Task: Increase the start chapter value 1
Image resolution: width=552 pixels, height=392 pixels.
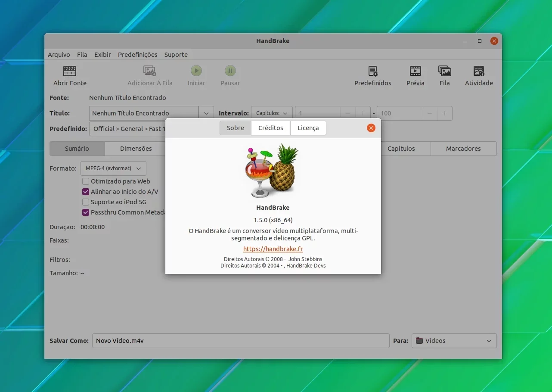Action: tap(363, 113)
